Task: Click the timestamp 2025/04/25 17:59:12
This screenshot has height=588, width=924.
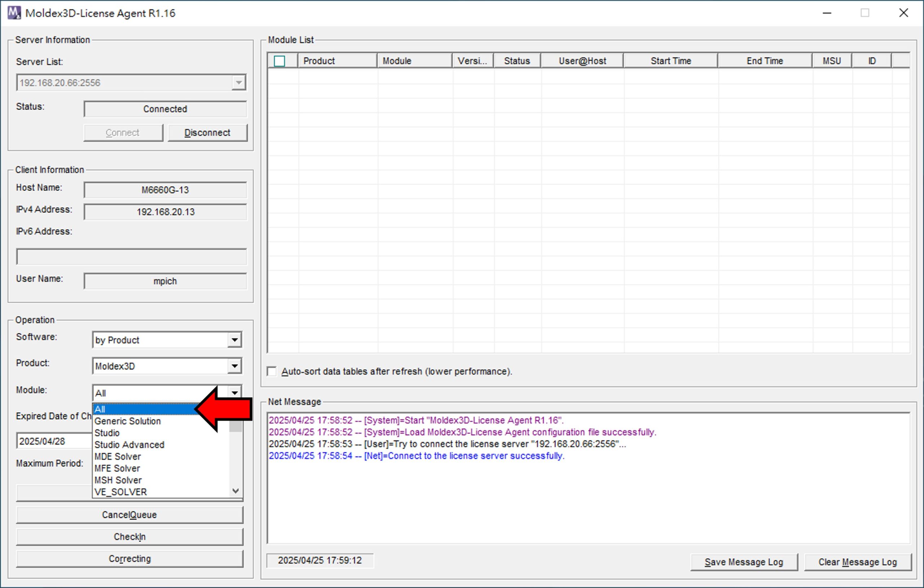Action: (x=320, y=560)
